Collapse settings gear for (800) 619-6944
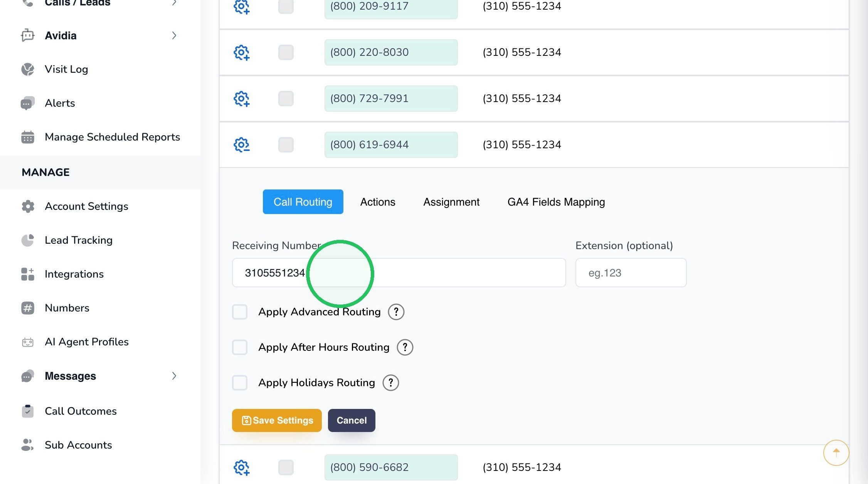Image resolution: width=868 pixels, height=484 pixels. click(x=242, y=145)
